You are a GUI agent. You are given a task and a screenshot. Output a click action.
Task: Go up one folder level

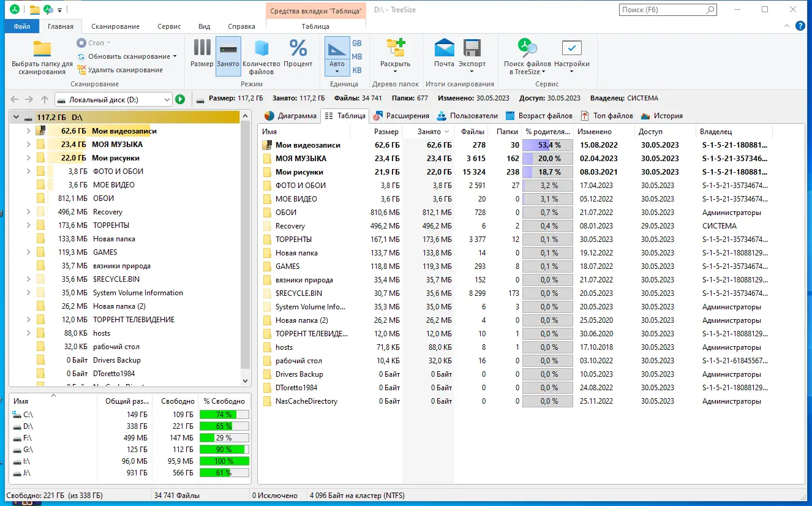[x=44, y=99]
